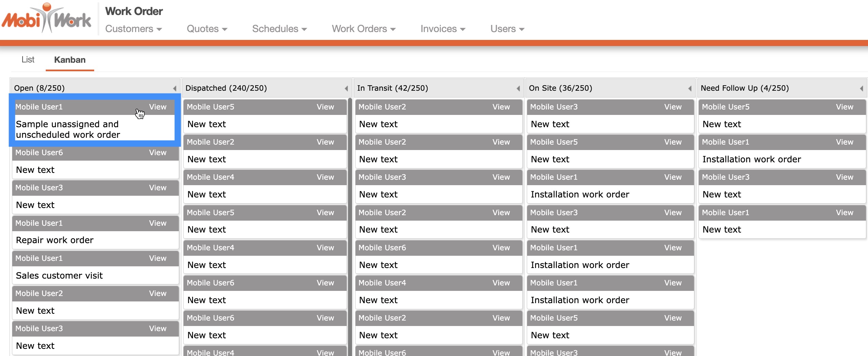Collapse the Open column arrow
Image resolution: width=868 pixels, height=356 pixels.
175,88
